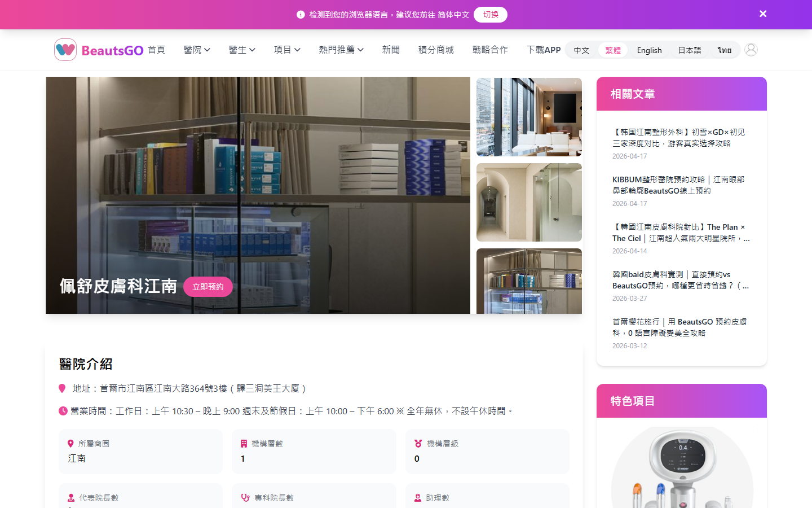Open the 積分商城 points mall

pyautogui.click(x=436, y=50)
